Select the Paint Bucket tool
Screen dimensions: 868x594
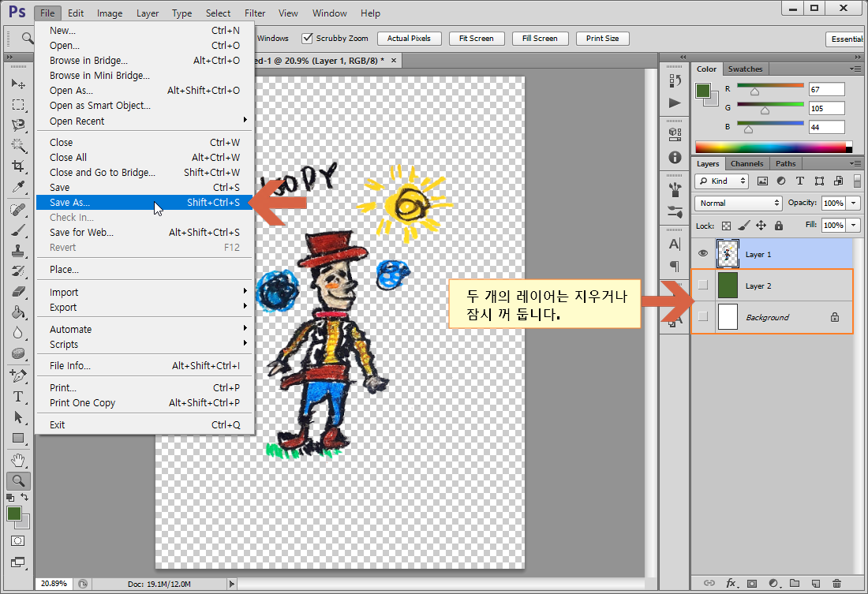[x=18, y=312]
